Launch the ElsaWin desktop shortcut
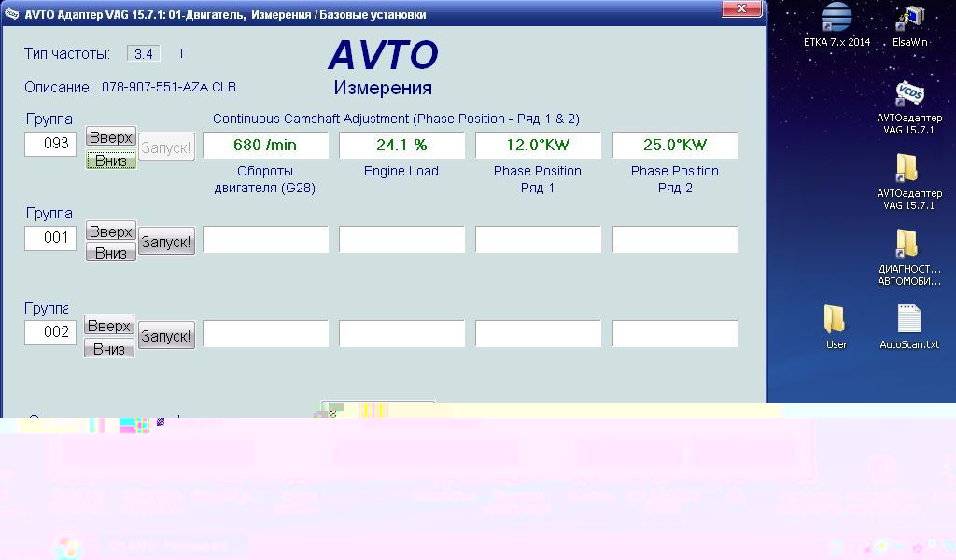This screenshot has width=956, height=560. coord(909,19)
